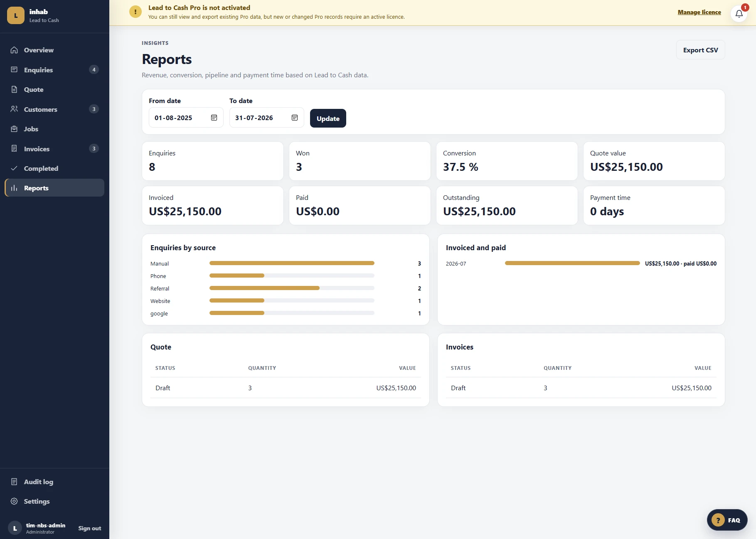Click the From date calendar icon
This screenshot has width=756, height=539.
[214, 118]
